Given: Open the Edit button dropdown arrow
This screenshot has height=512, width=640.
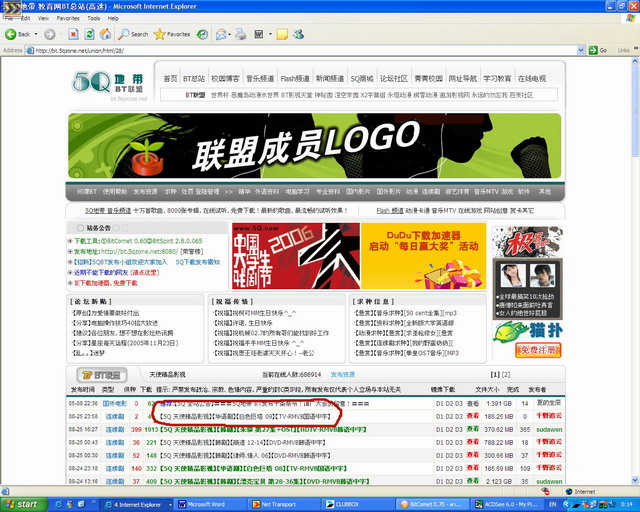Looking at the screenshot, I should pyautogui.click(x=270, y=34).
